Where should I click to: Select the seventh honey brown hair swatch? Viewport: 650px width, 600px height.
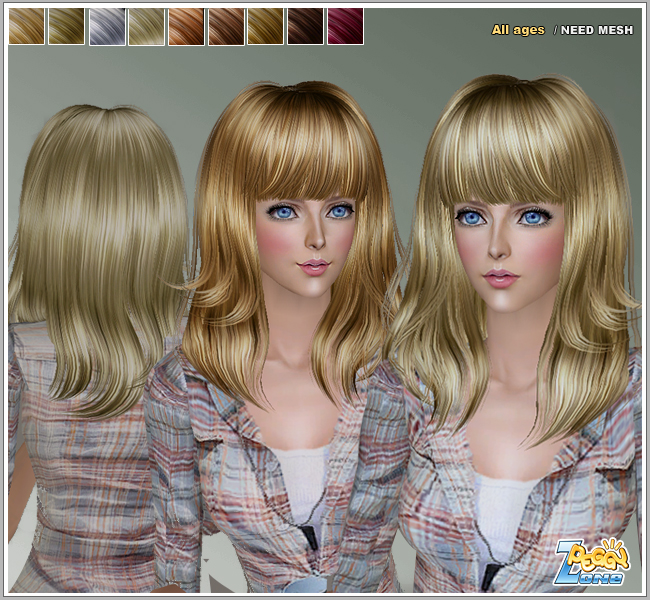click(265, 27)
